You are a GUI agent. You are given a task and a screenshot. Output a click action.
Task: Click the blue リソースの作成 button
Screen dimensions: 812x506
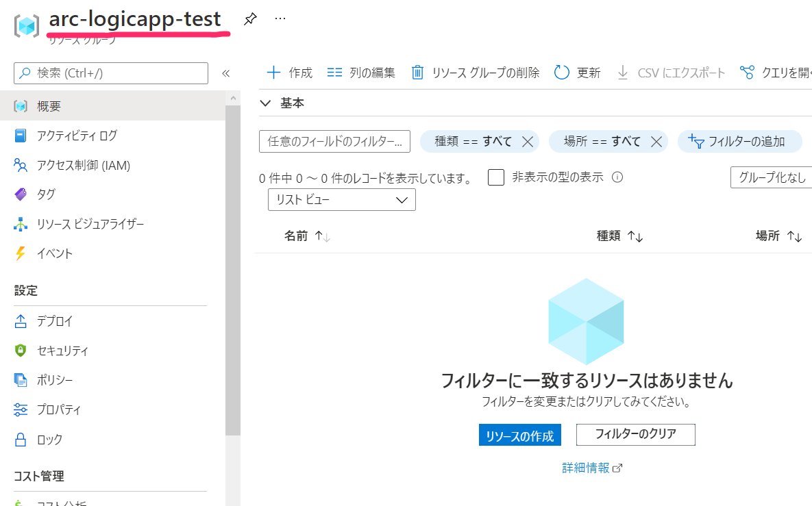[x=520, y=435]
